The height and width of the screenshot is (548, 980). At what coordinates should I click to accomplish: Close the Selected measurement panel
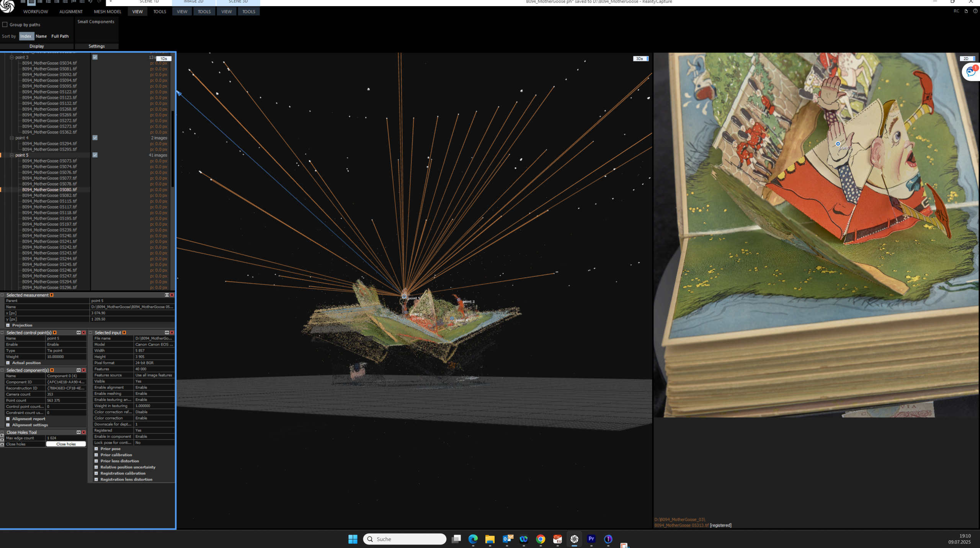[172, 295]
